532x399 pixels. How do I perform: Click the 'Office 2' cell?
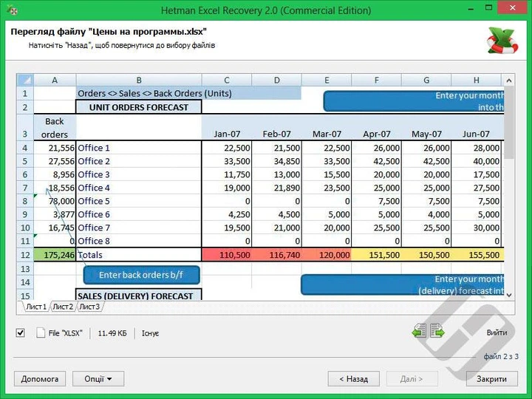click(139, 161)
